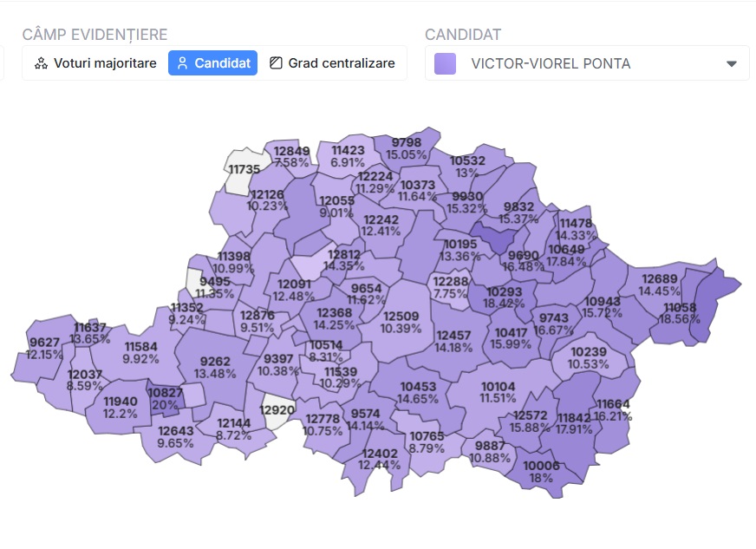This screenshot has height=549, width=756.
Task: Select the unshaded region labeled 11735
Action: [x=244, y=170]
